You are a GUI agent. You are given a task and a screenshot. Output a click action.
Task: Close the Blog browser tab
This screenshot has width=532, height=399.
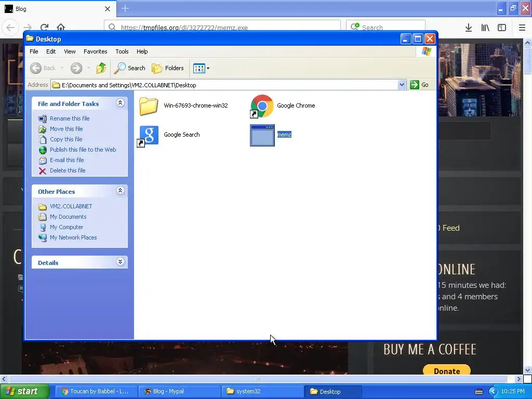click(x=108, y=9)
